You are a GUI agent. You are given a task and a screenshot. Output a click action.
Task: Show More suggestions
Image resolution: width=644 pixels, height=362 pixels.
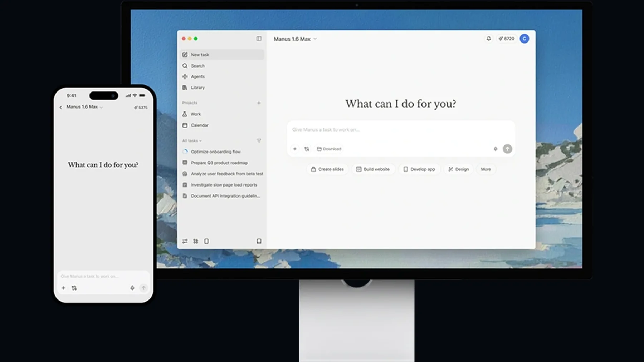coord(486,169)
